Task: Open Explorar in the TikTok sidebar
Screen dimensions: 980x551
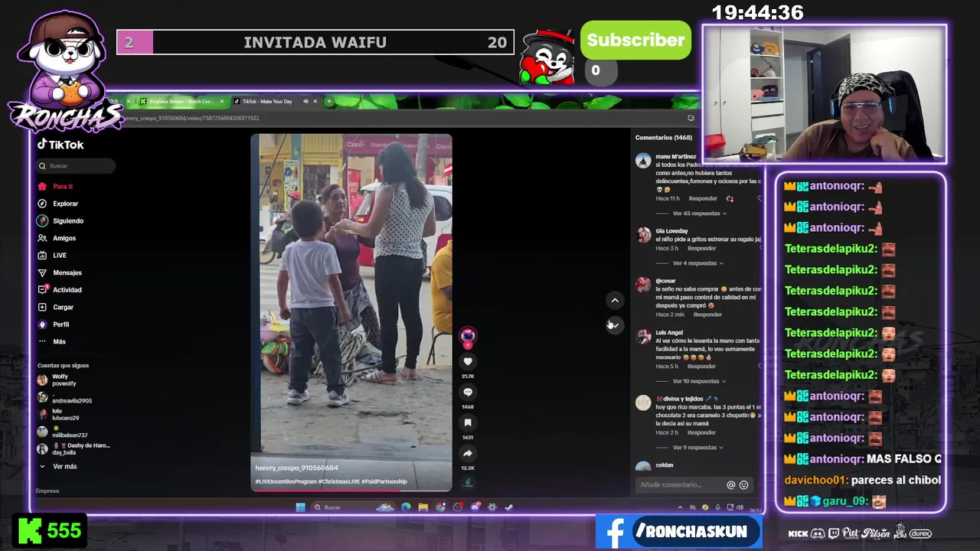Action: pos(58,204)
